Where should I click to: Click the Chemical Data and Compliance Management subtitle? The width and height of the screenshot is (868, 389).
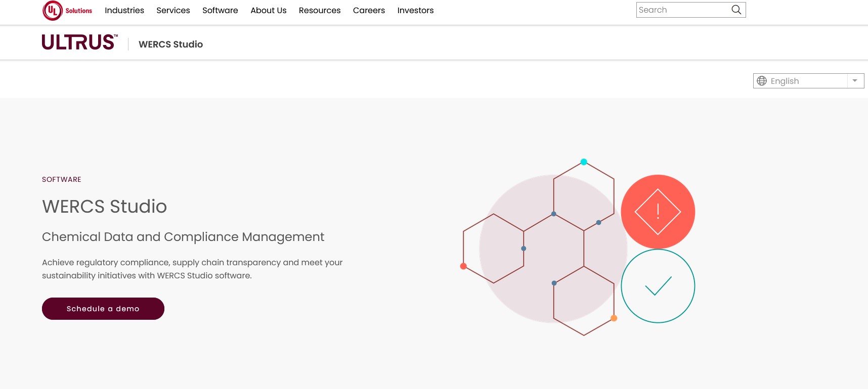click(183, 237)
